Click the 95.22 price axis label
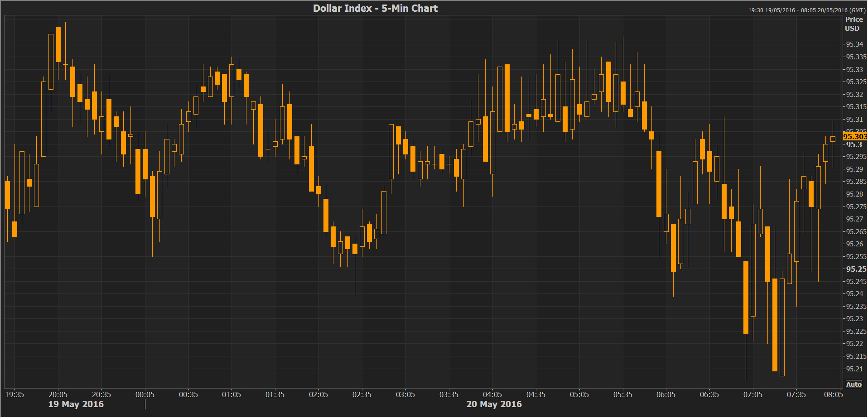 (x=854, y=344)
